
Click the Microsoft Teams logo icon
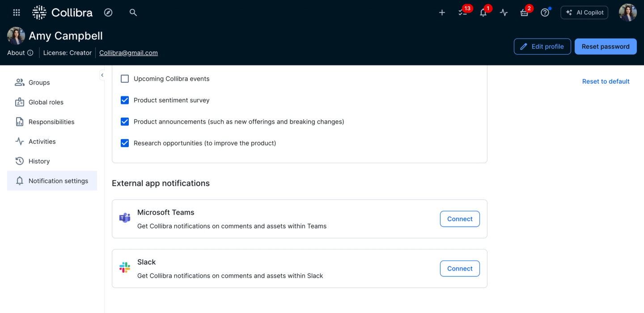click(x=125, y=218)
